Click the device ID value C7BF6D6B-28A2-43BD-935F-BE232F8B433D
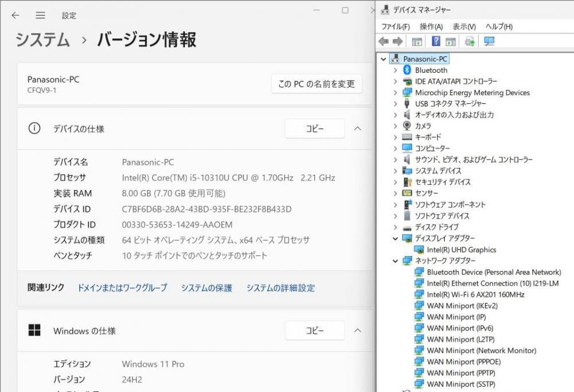Screen dimensions: 574x392 [207, 209]
